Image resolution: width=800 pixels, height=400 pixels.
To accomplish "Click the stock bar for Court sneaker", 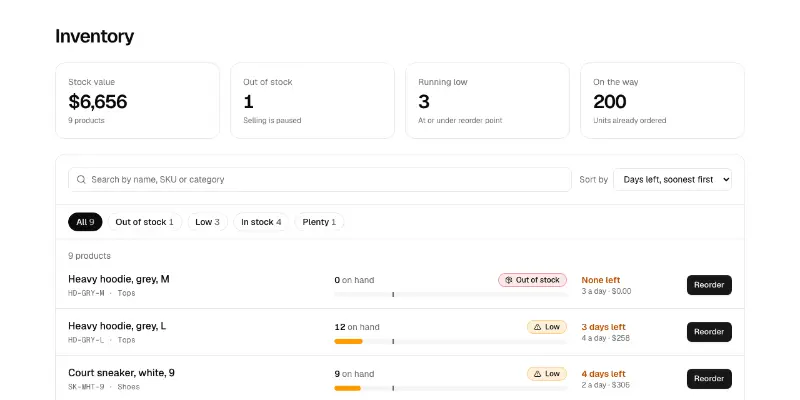I will pos(451,388).
